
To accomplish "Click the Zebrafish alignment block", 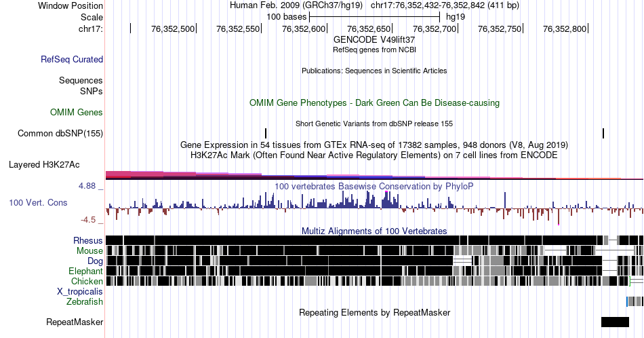I will coord(635,301).
